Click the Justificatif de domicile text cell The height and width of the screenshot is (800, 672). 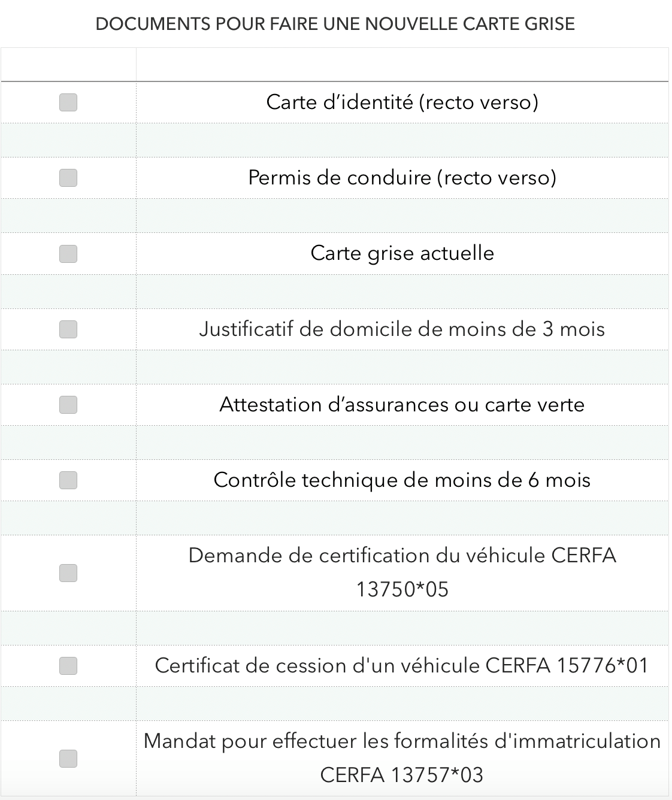402,329
